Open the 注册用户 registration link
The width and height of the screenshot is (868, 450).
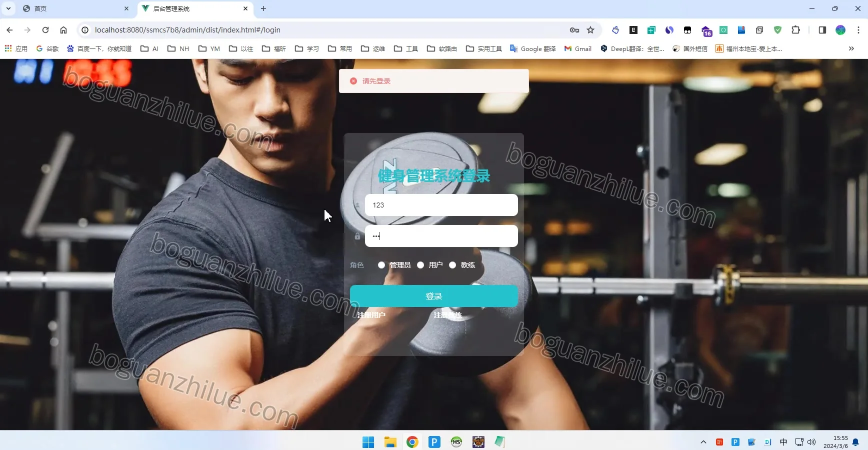coord(371,315)
